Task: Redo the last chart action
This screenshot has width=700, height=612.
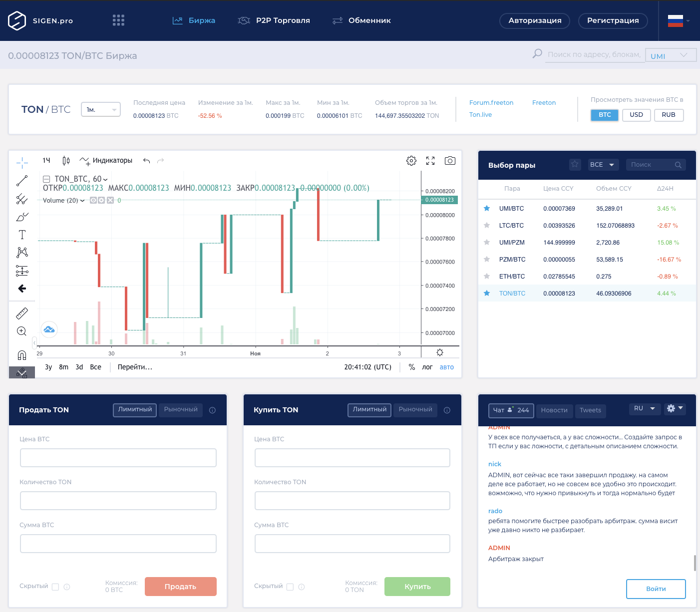Action: tap(160, 161)
